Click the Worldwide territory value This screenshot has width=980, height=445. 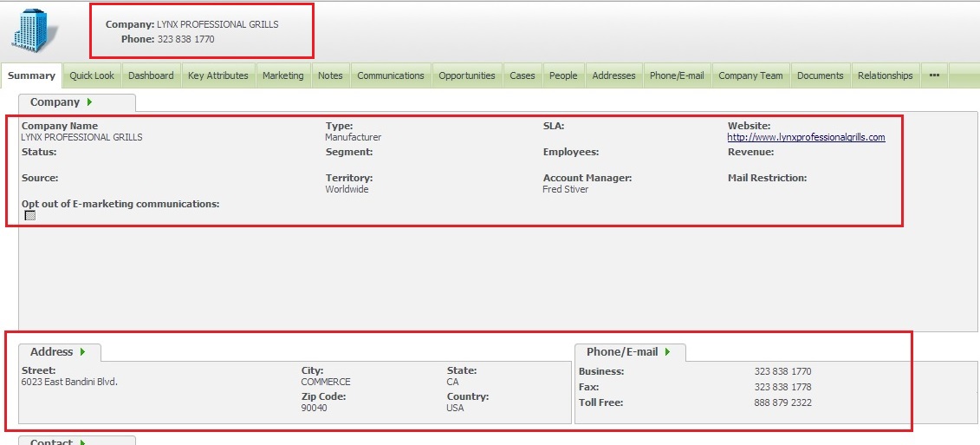(347, 189)
